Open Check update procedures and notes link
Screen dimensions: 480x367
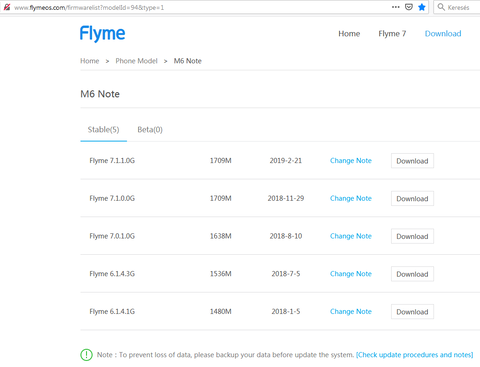click(x=414, y=355)
